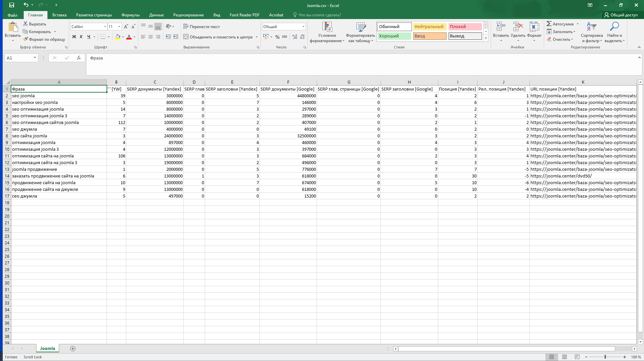Click the Insert Function fx icon
Screen dimensions: 644x361
tap(79, 58)
